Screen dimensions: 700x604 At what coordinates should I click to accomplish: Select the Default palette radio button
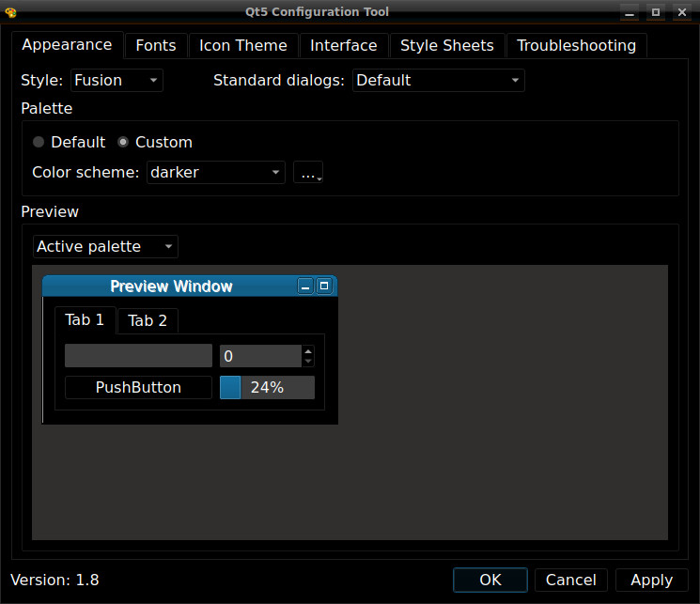click(70, 142)
